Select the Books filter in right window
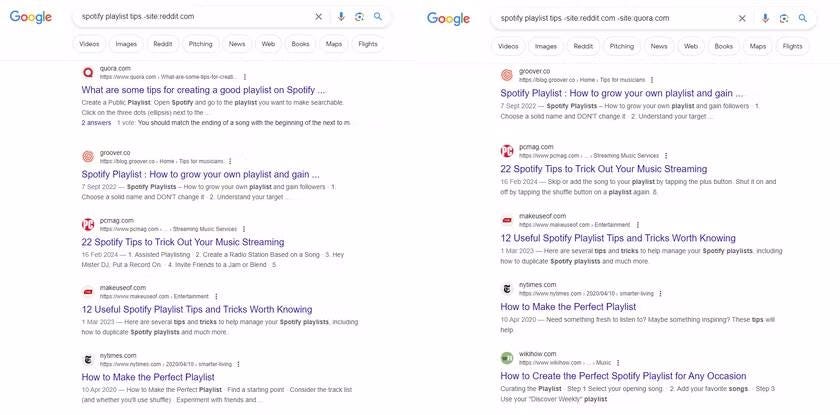Image resolution: width=840 pixels, height=415 pixels. pos(723,47)
